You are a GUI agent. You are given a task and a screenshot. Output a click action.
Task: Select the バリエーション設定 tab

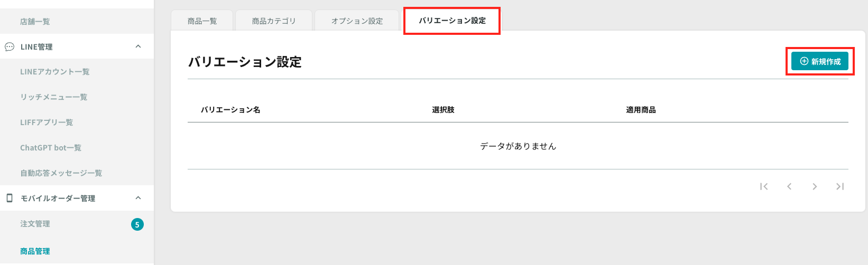452,21
